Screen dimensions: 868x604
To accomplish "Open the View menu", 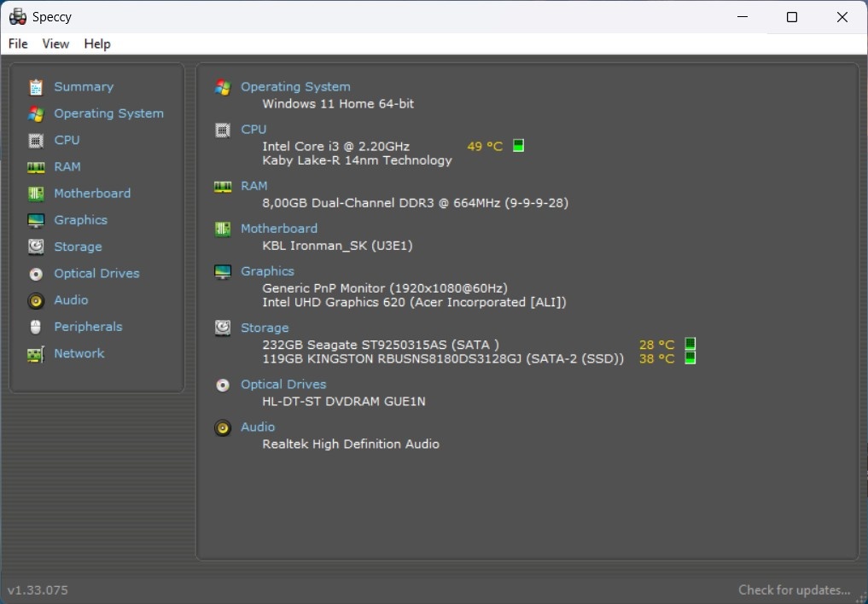I will tap(55, 44).
